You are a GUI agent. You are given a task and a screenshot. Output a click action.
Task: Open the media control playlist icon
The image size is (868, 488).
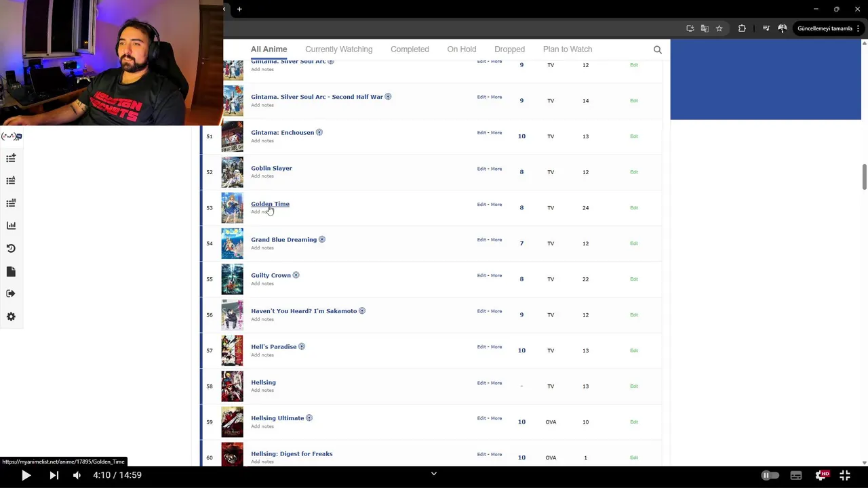[x=766, y=28]
